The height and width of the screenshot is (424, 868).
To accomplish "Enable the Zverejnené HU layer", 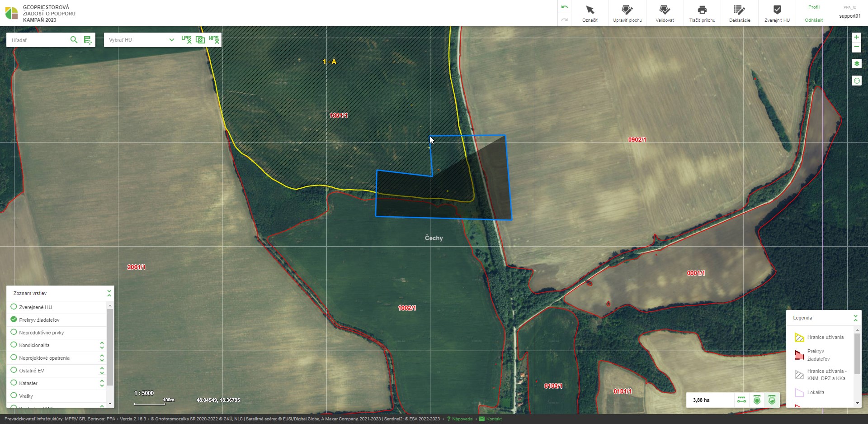I will click(14, 307).
